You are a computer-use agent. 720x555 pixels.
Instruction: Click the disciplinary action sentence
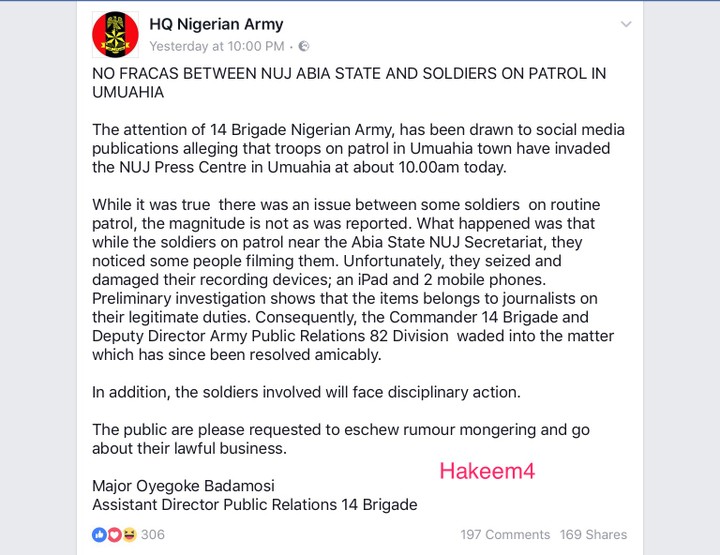click(x=306, y=392)
